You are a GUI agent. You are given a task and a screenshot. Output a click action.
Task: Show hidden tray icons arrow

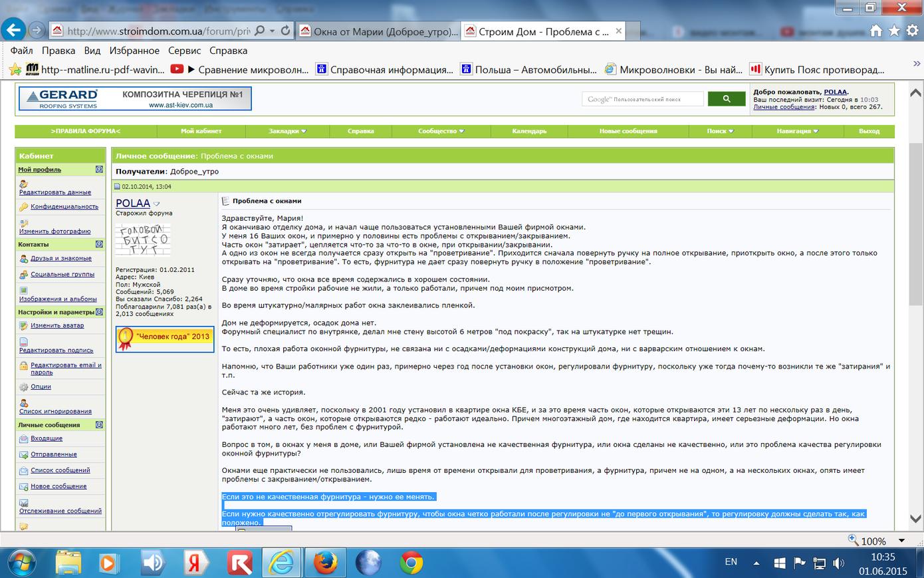(756, 563)
